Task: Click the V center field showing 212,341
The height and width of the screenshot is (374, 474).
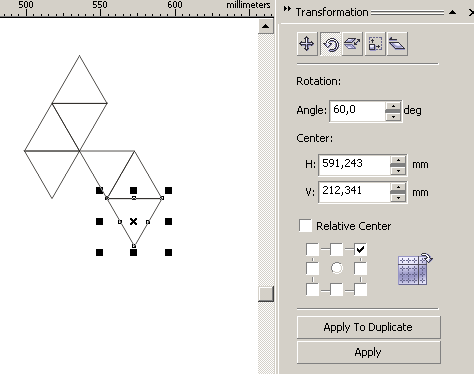Action: pos(354,192)
